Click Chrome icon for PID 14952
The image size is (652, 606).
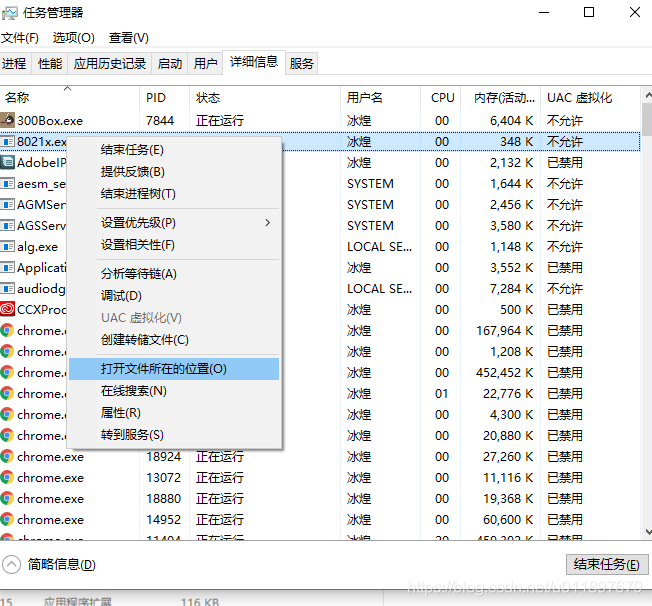tap(7, 519)
